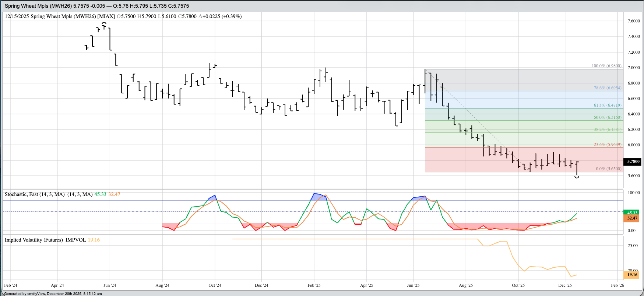
Task: Click the green 45.33 stochastic value tag
Action: click(632, 213)
